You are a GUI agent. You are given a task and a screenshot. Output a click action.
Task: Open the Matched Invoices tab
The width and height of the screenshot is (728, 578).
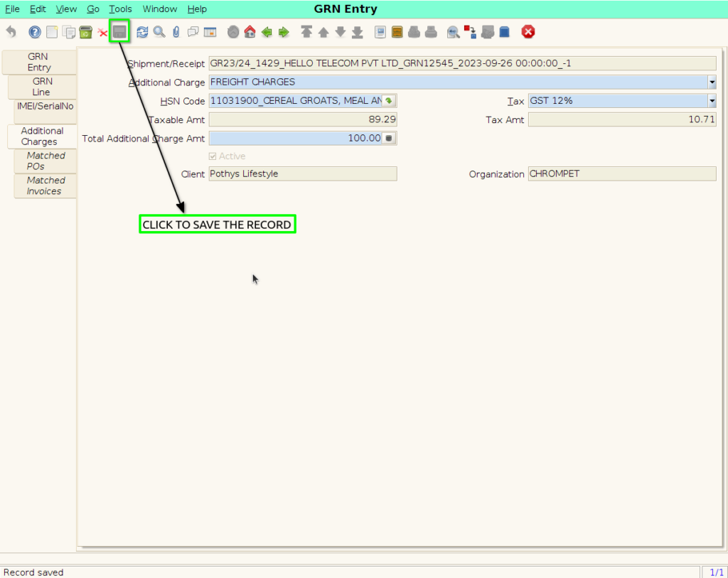pos(45,186)
